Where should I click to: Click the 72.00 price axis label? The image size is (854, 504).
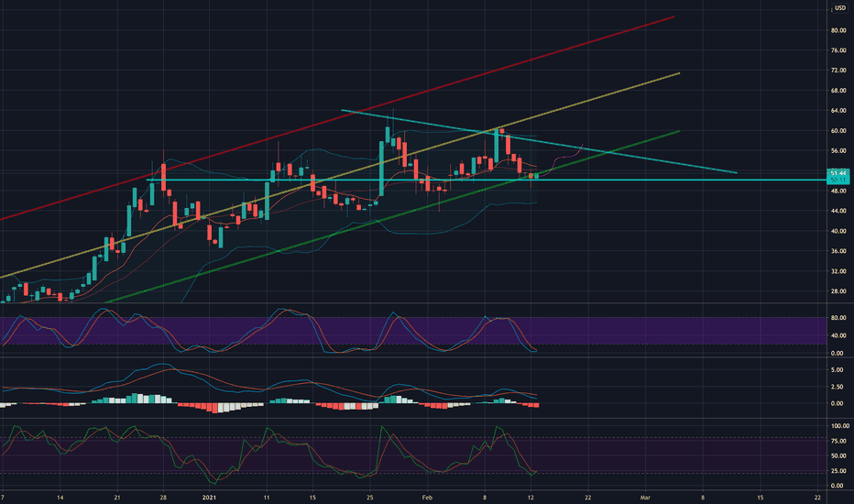[838, 71]
